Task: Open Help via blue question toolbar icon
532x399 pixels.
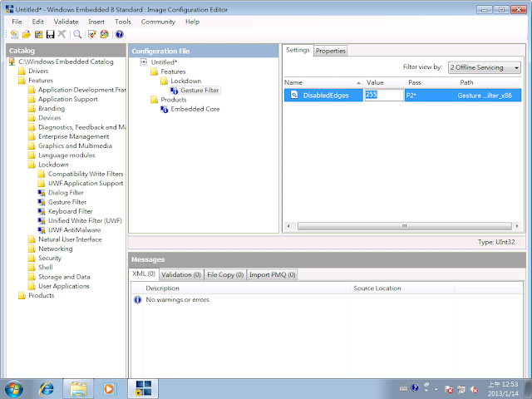Action: (x=119, y=34)
